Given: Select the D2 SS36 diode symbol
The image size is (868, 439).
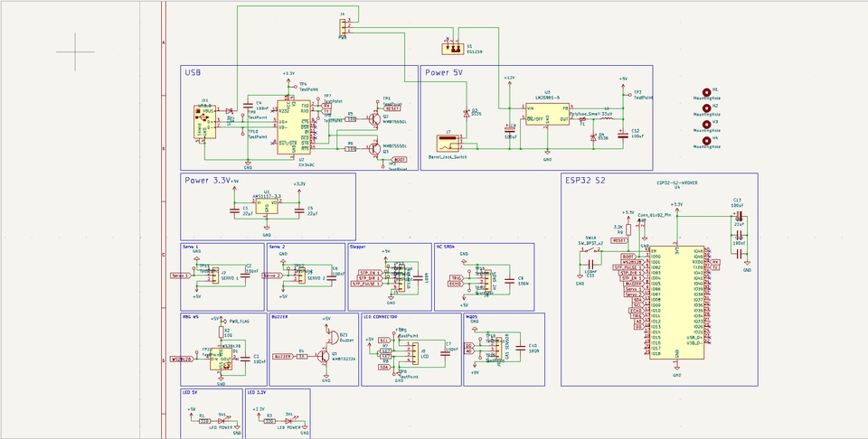Looking at the screenshot, I should [467, 113].
